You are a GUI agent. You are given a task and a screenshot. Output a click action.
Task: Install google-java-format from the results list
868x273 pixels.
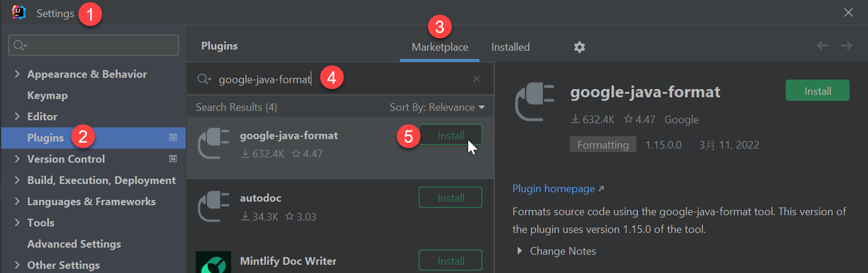pyautogui.click(x=451, y=135)
